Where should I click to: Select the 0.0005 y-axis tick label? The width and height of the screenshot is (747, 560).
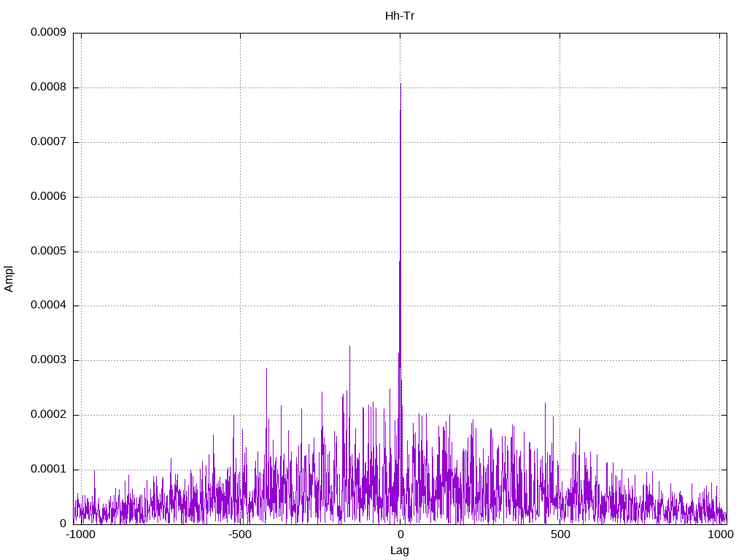tap(49, 251)
